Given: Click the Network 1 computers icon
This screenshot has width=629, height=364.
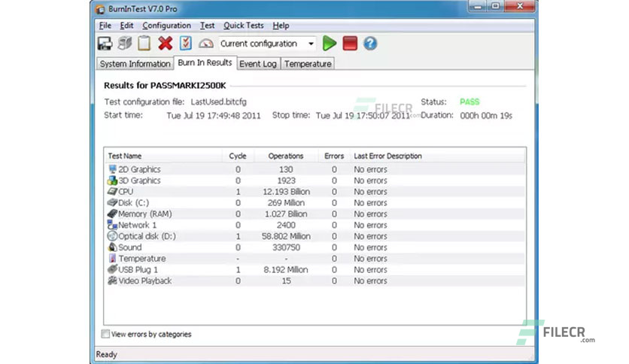Looking at the screenshot, I should [112, 225].
